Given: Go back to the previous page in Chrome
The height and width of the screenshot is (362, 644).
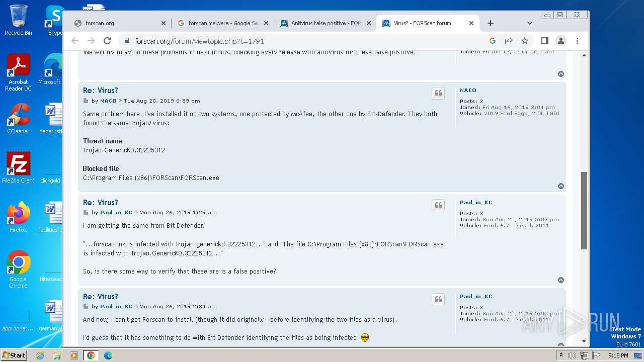Looking at the screenshot, I should (x=75, y=41).
